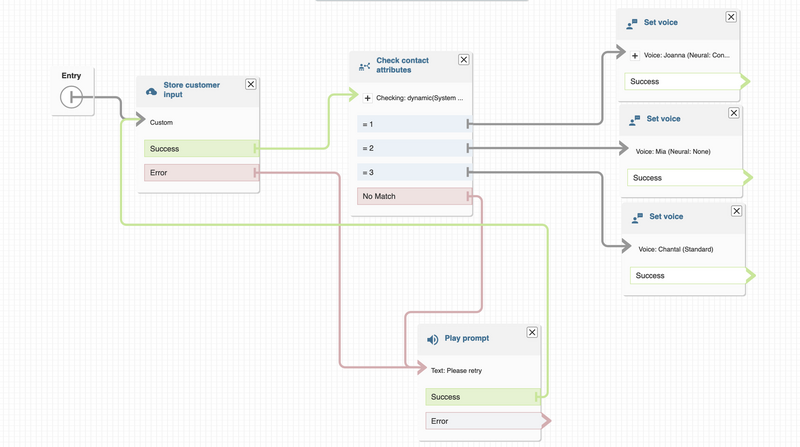The height and width of the screenshot is (447, 800).
Task: Click the Store customer input cloud icon
Action: click(152, 92)
